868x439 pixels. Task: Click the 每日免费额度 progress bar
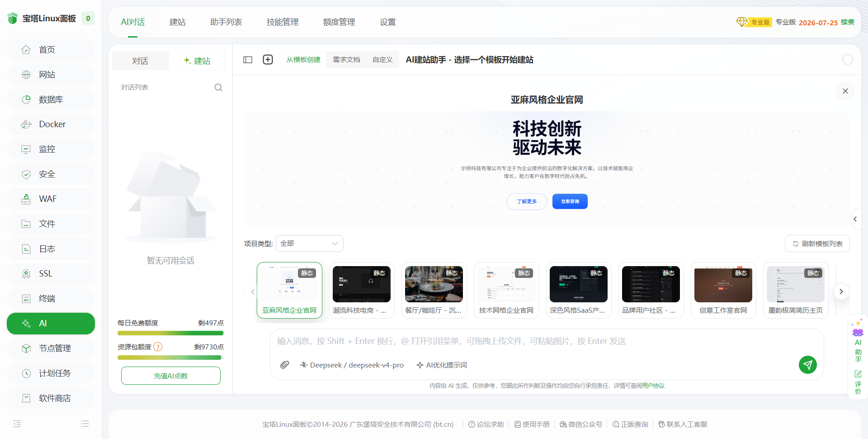[x=170, y=333]
